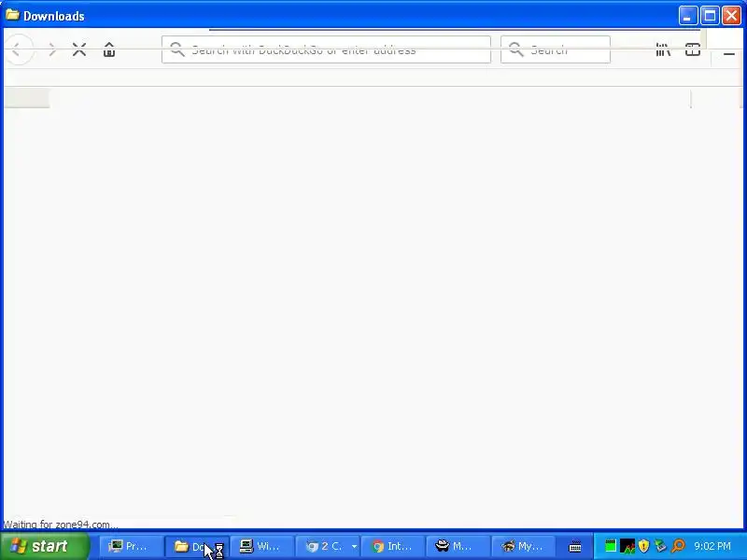Image resolution: width=747 pixels, height=560 pixels.
Task: Switch to the Chrome 'Int...' taskbar window
Action: click(x=393, y=546)
